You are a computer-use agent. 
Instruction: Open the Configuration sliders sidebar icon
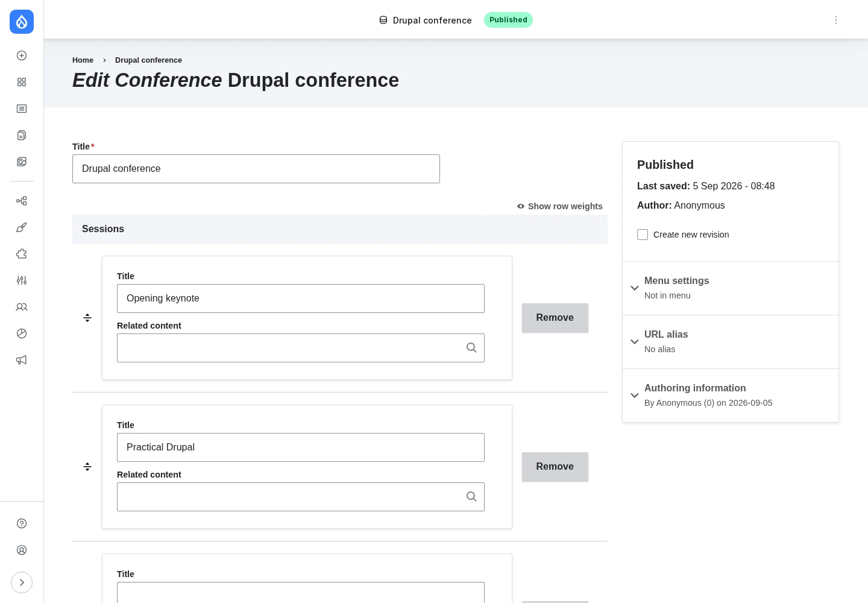[x=22, y=280]
